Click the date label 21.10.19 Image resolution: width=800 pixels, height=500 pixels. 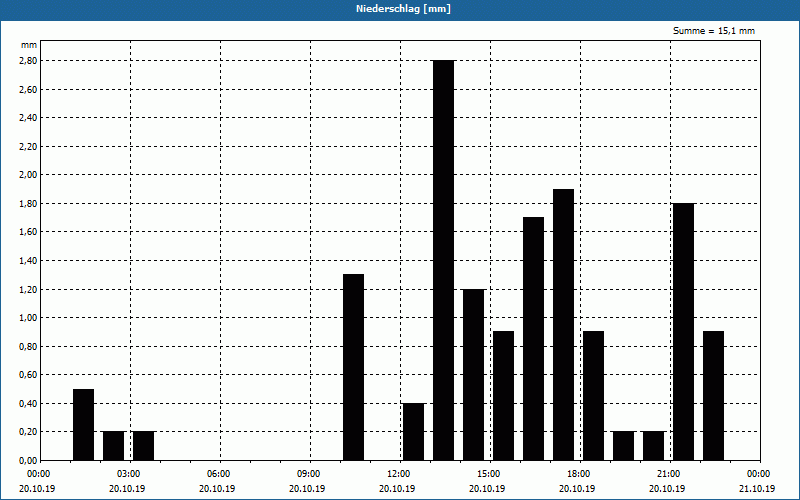(x=757, y=488)
